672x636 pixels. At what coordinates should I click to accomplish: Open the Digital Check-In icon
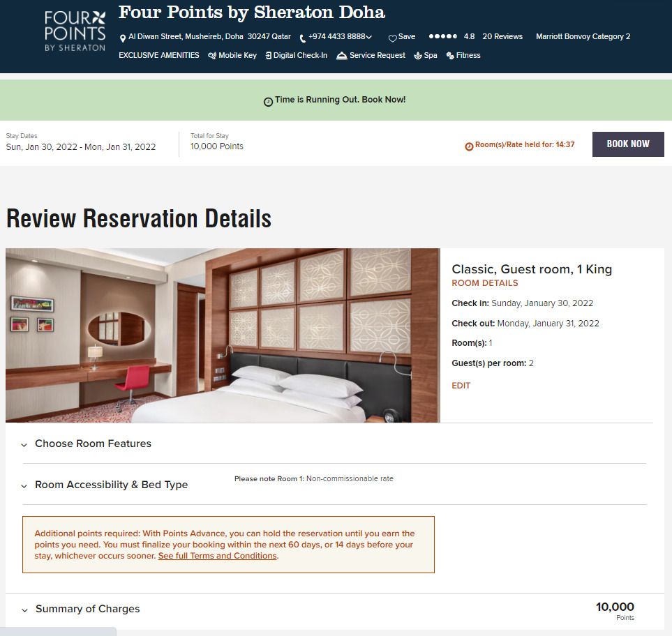click(268, 56)
